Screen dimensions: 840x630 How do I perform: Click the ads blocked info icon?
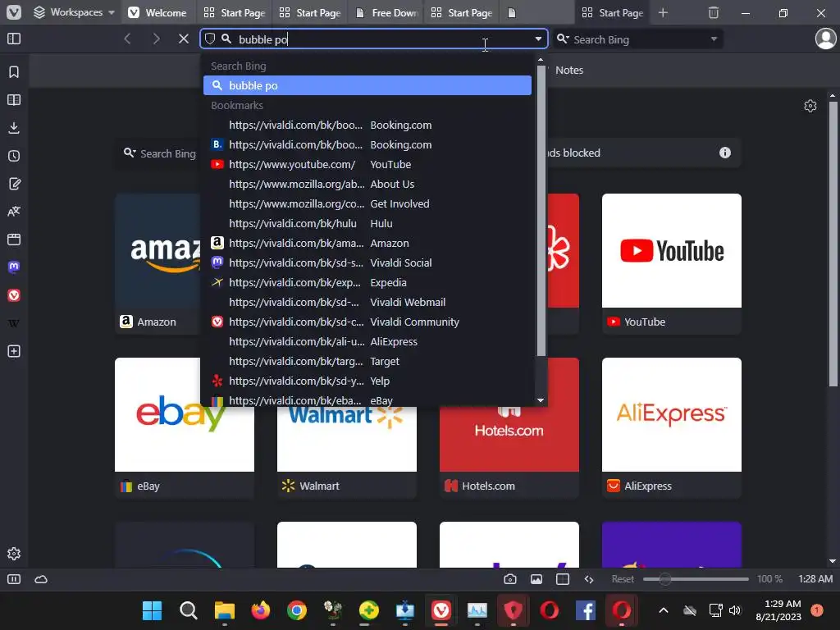coord(725,153)
